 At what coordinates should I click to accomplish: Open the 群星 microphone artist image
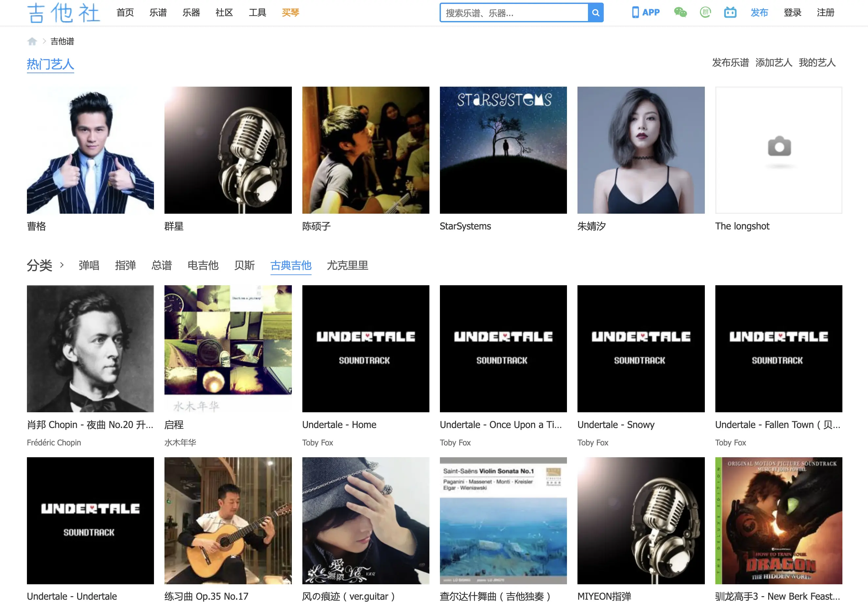coord(228,150)
